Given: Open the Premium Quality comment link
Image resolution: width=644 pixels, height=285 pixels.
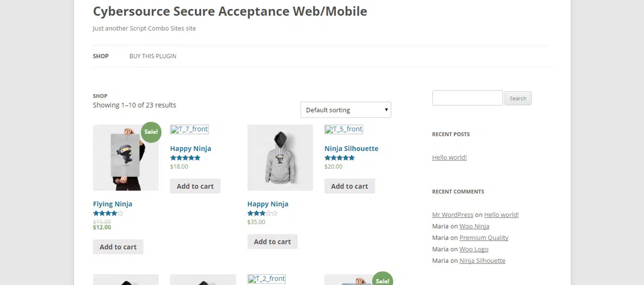Looking at the screenshot, I should [483, 238].
